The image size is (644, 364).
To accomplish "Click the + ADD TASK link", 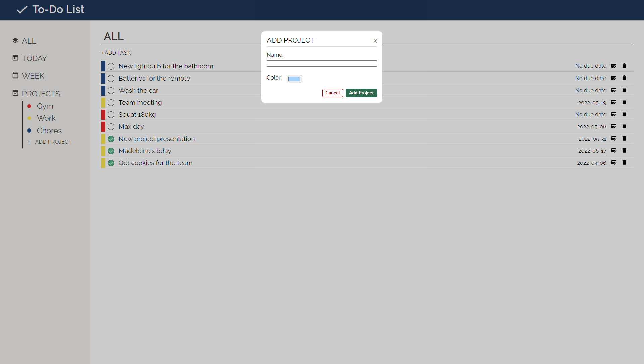I will (116, 53).
